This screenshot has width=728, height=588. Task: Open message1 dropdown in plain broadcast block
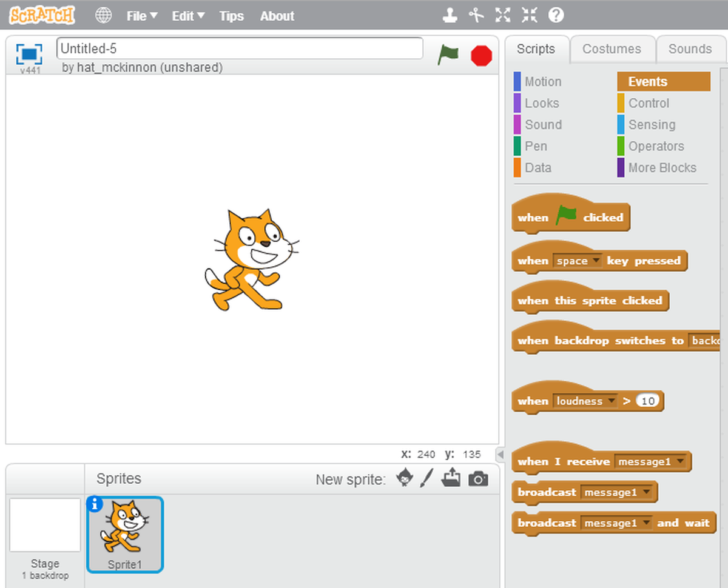coord(616,492)
